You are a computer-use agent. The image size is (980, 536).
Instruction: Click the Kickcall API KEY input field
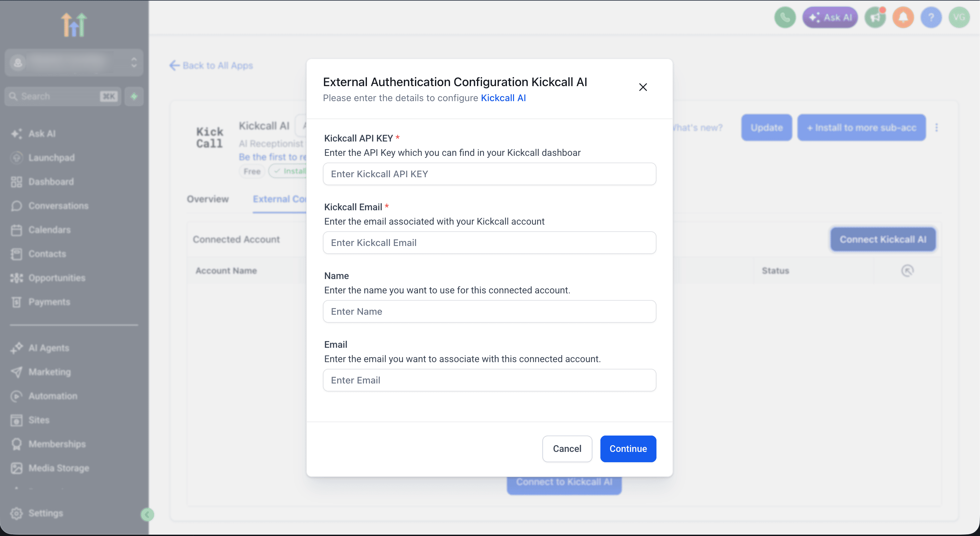click(x=489, y=174)
